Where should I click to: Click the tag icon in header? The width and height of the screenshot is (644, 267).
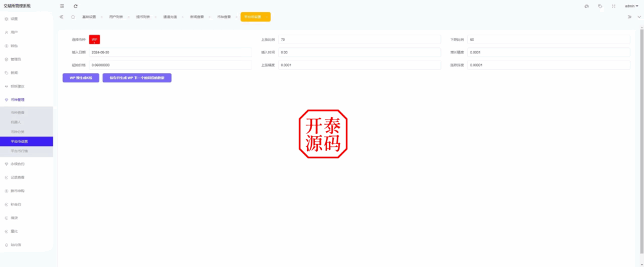600,6
